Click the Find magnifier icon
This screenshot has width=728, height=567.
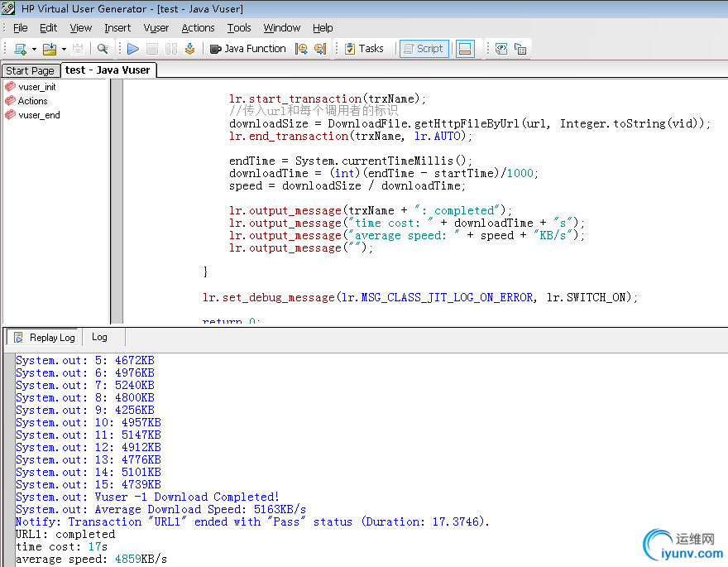point(103,49)
